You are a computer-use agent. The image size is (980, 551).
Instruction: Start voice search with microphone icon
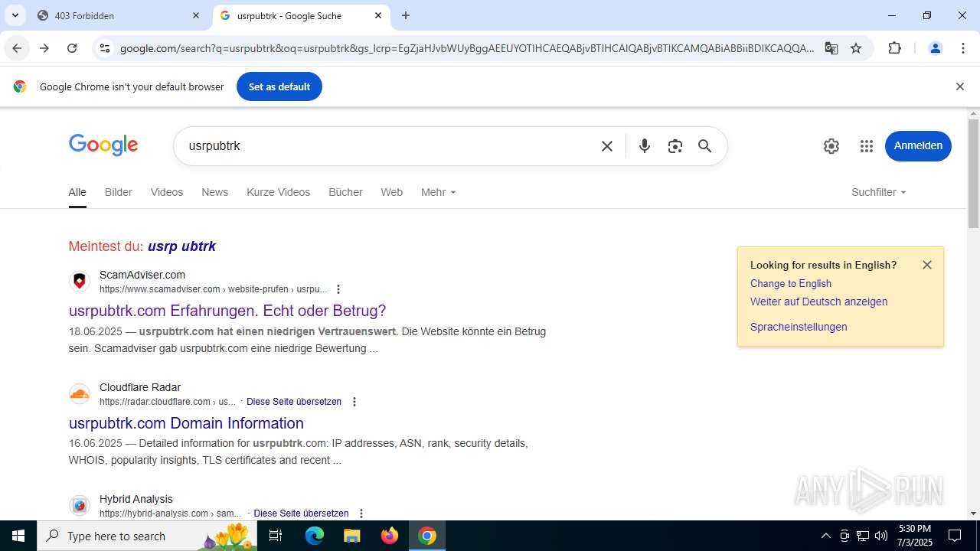click(x=645, y=145)
